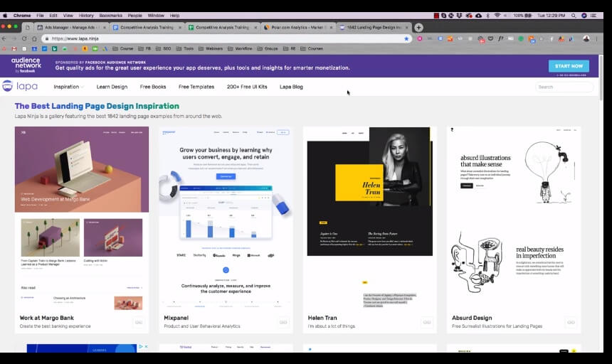
Task: Open the Bing bookmark icon
Action: coord(54,49)
